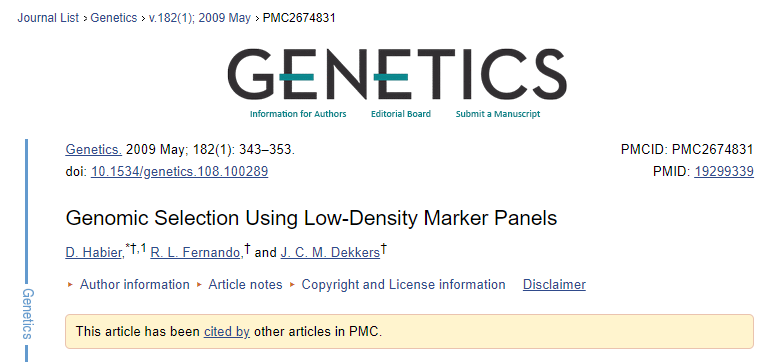Open the Editorial Board page
This screenshot has width=782, height=363.
400,114
